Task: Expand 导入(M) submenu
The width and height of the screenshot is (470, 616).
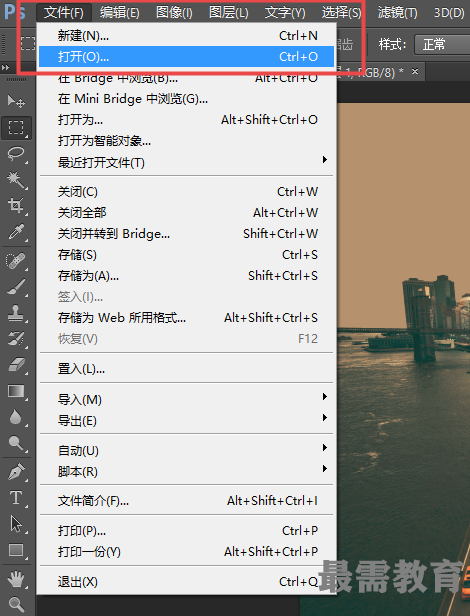Action: pos(185,399)
